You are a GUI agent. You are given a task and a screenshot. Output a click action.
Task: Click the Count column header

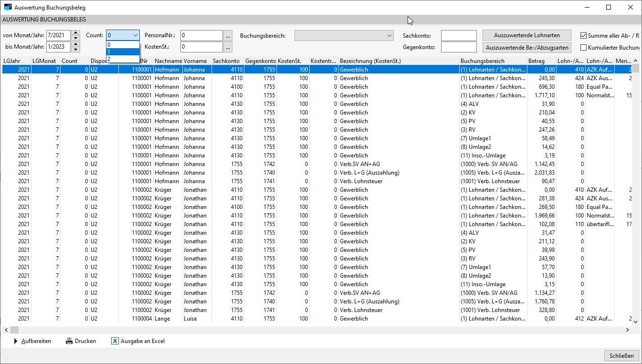74,61
